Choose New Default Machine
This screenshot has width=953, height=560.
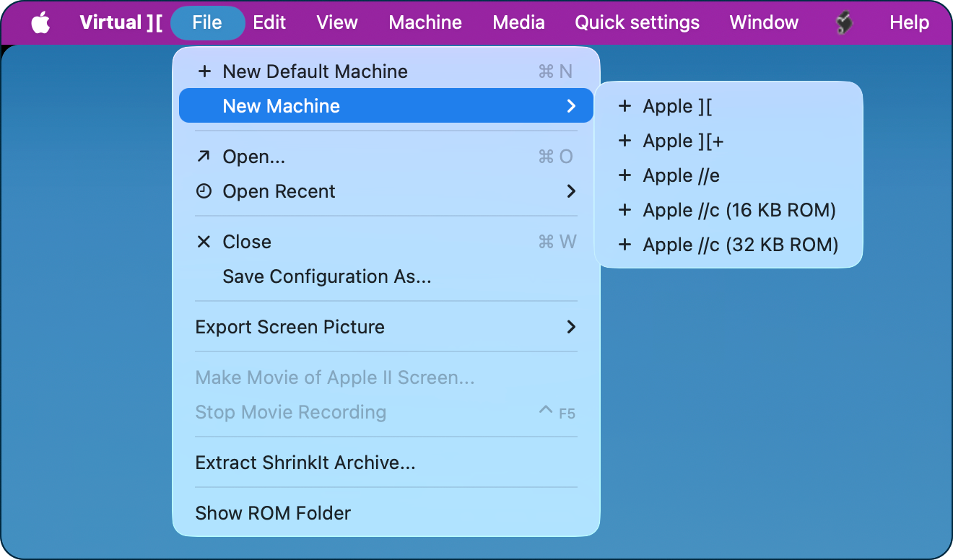386,71
